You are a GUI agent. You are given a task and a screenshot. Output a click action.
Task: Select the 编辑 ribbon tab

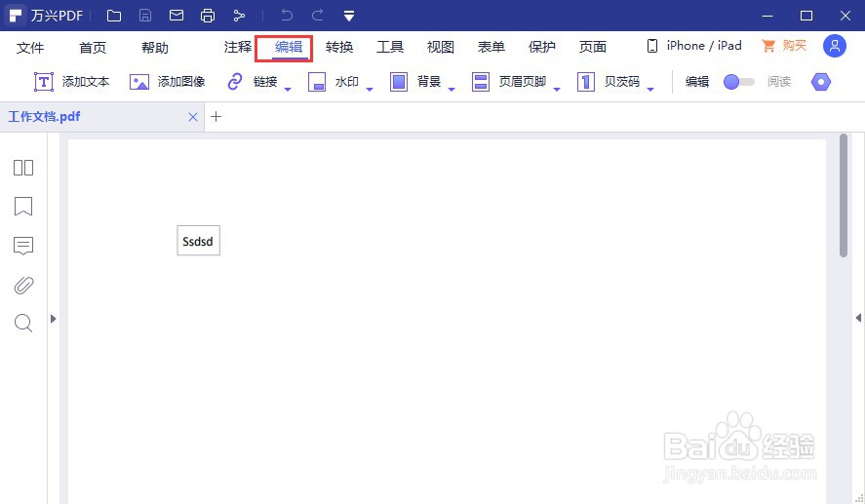tap(289, 48)
